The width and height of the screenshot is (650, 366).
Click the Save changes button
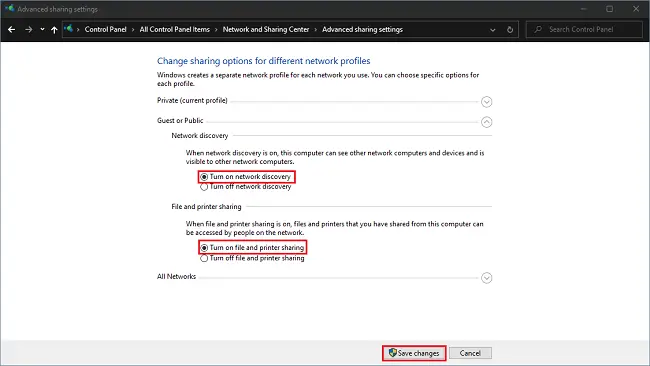pyautogui.click(x=414, y=353)
